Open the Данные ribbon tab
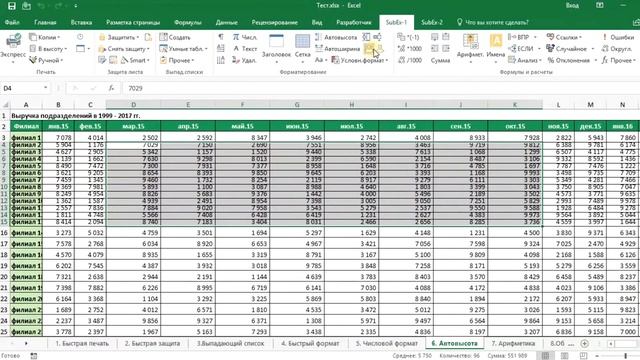This screenshot has height=360, width=640. (x=227, y=22)
